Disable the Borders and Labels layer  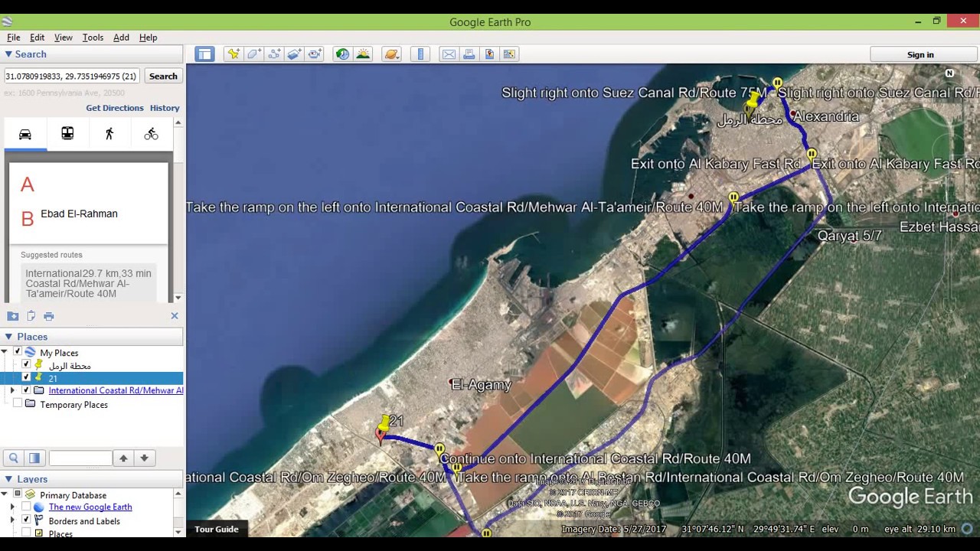[26, 520]
